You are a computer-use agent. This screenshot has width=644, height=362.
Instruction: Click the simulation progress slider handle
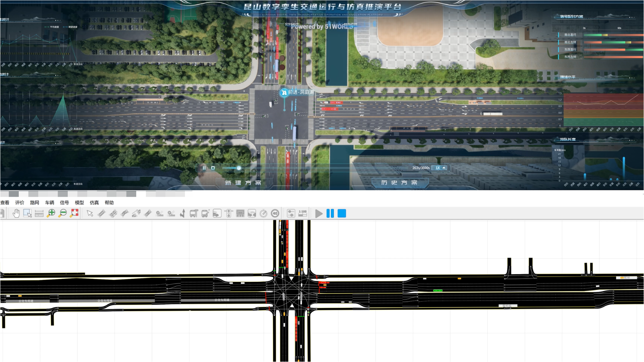pos(239,168)
